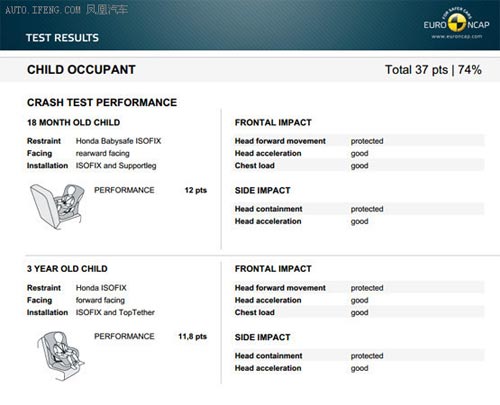Click Chest load label in 3 year section
This screenshot has width=500, height=405.
[255, 312]
